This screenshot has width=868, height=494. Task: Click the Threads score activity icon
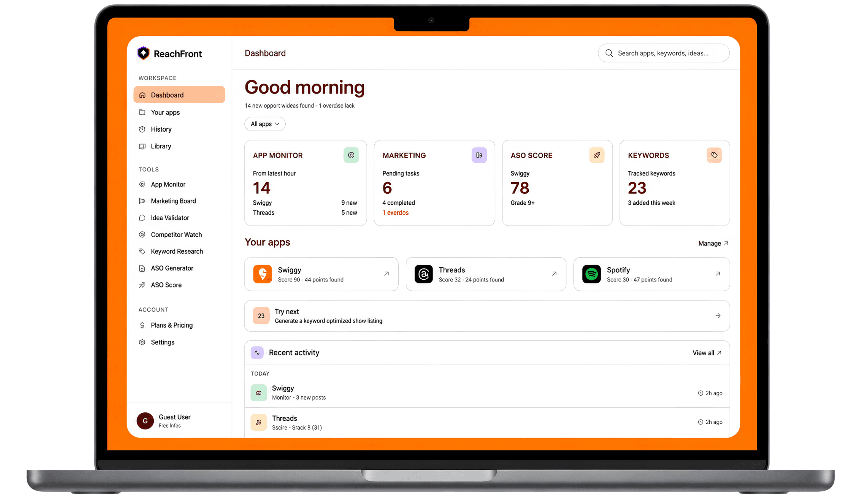pyautogui.click(x=259, y=422)
